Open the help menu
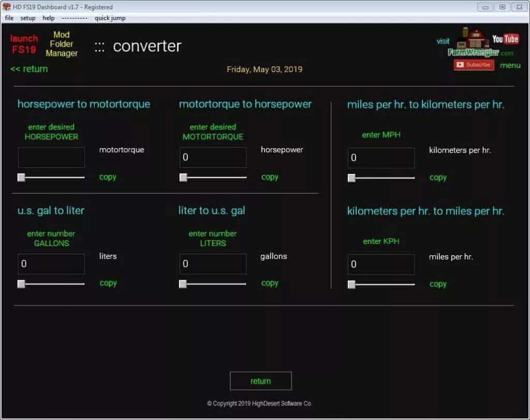The height and width of the screenshot is (420, 530). point(48,18)
